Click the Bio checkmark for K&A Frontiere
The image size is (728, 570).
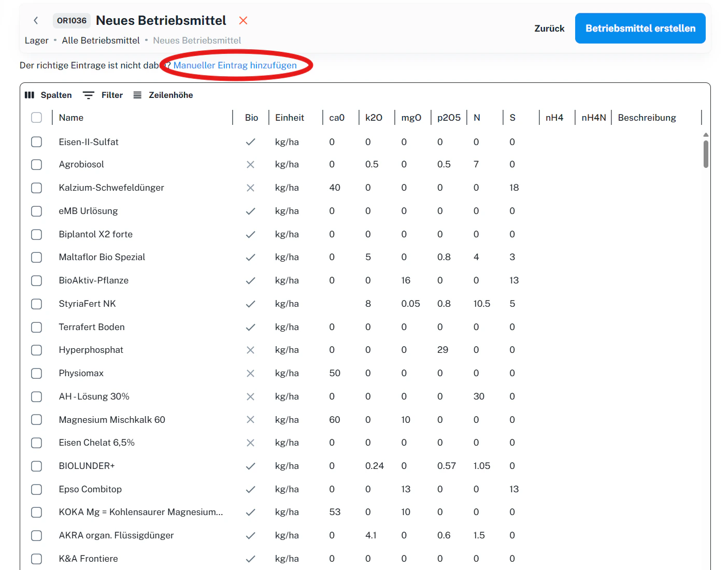[x=250, y=559]
